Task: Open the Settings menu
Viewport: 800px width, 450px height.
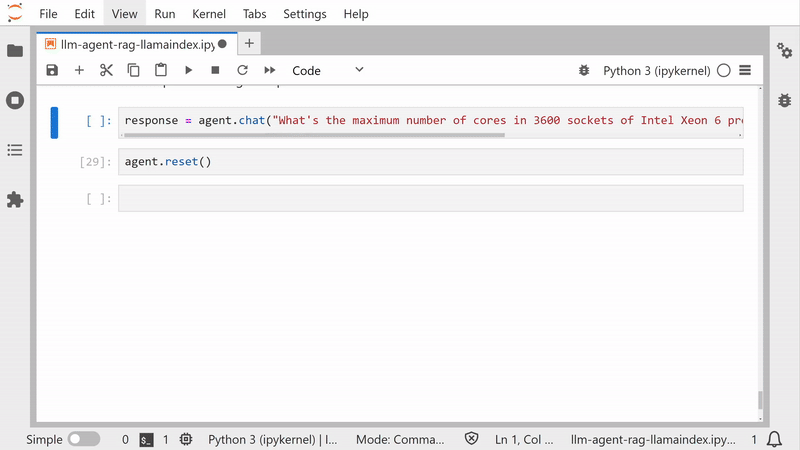Action: point(304,14)
